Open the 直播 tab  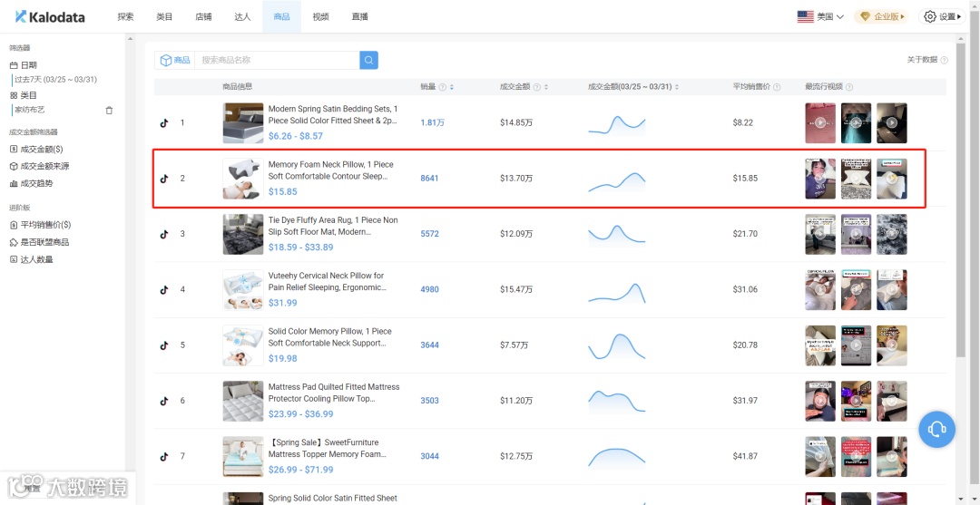click(x=360, y=17)
